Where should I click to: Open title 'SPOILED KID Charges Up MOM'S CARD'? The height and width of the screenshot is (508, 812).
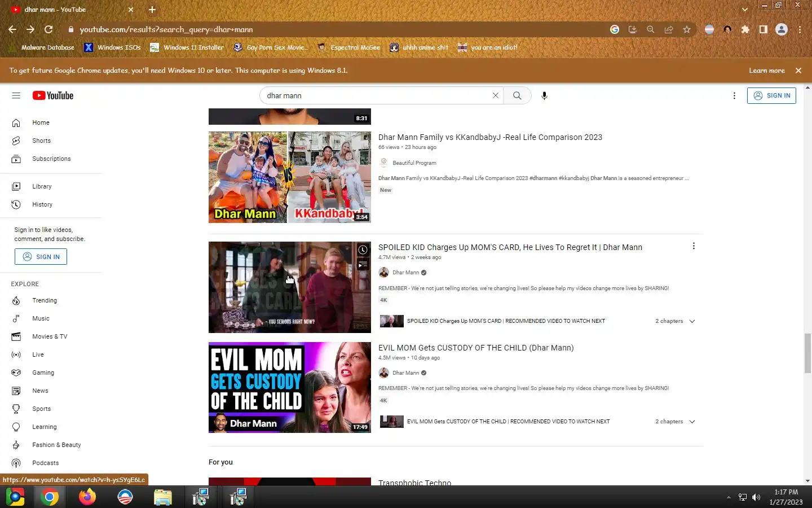tap(510, 247)
